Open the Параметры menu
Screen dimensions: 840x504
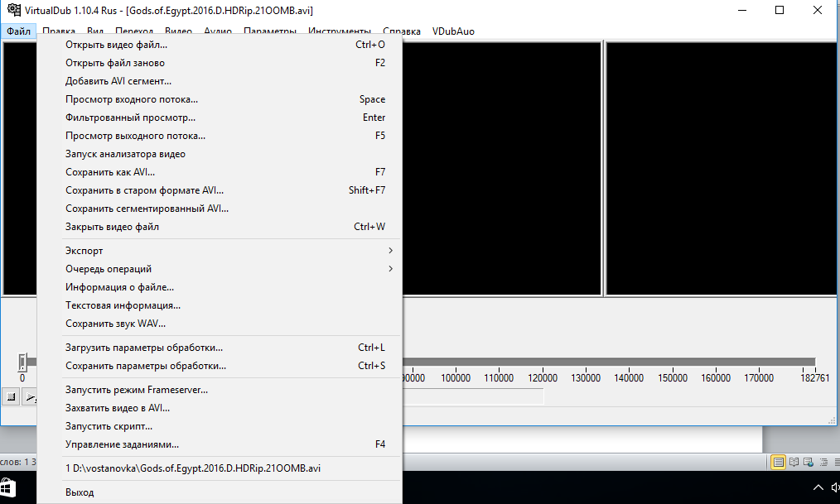tap(270, 31)
